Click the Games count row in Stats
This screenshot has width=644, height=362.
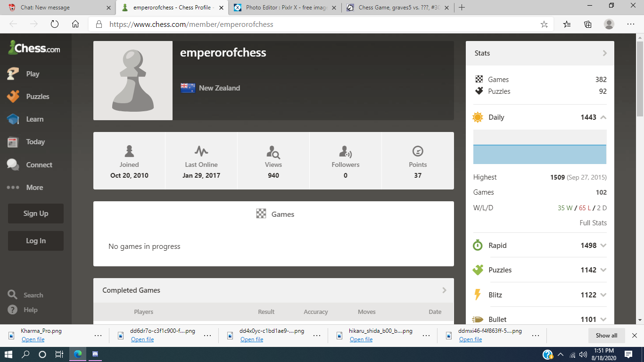pos(540,80)
